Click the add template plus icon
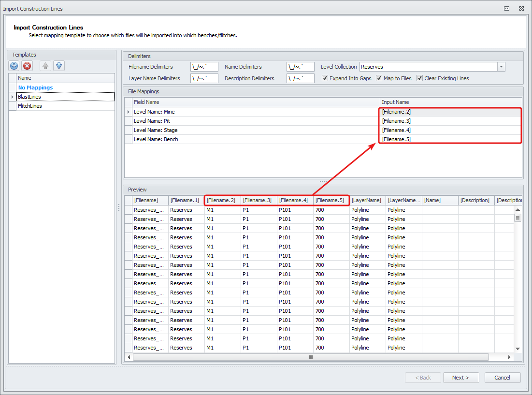 tap(14, 66)
